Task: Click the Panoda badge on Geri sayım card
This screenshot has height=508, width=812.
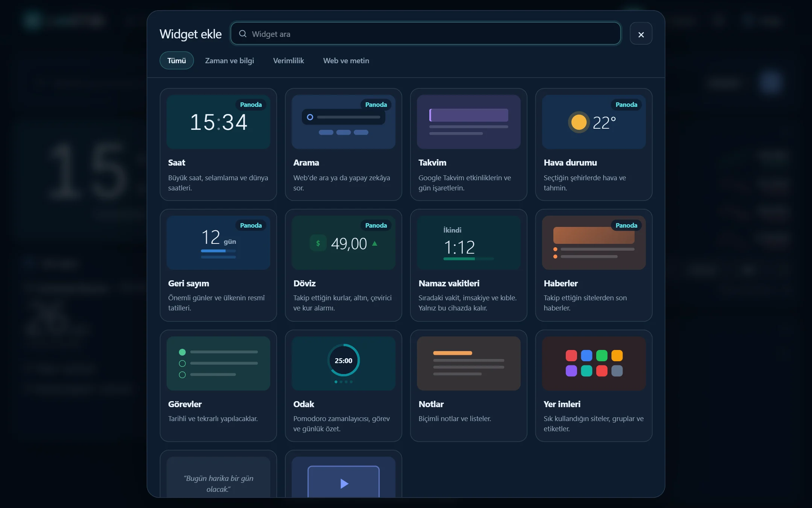Action: tap(251, 225)
